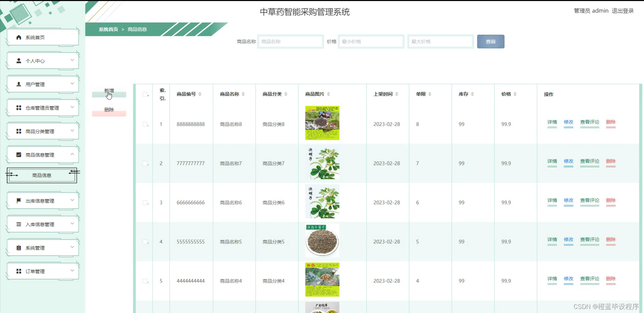
Task: Open 订单管理 in the sidebar
Action: pos(43,271)
